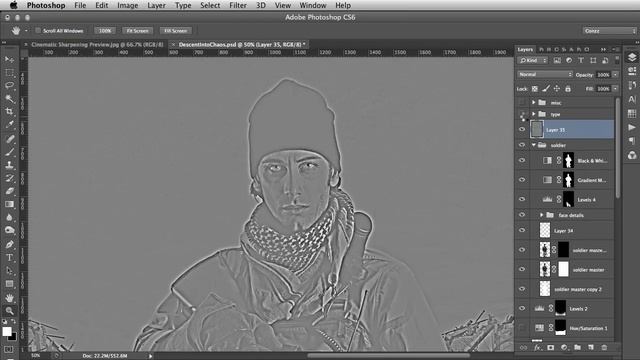Image resolution: width=640 pixels, height=360 pixels.
Task: Click the Opacity value field
Action: click(x=603, y=75)
